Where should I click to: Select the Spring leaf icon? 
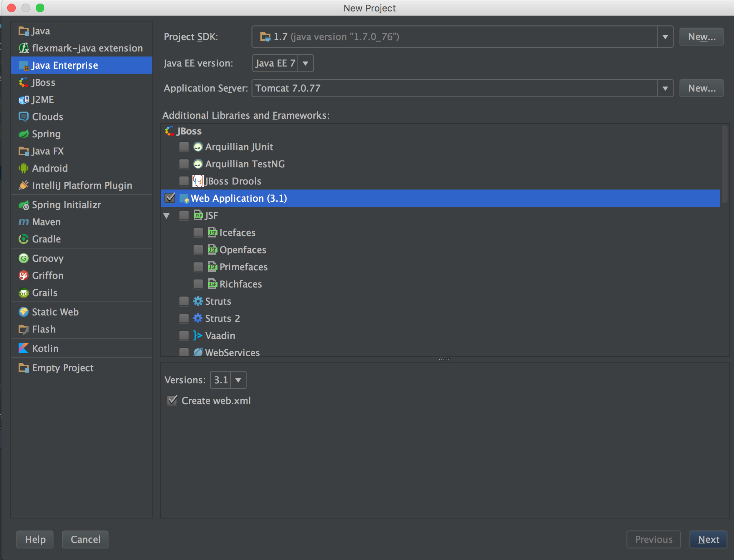(24, 134)
